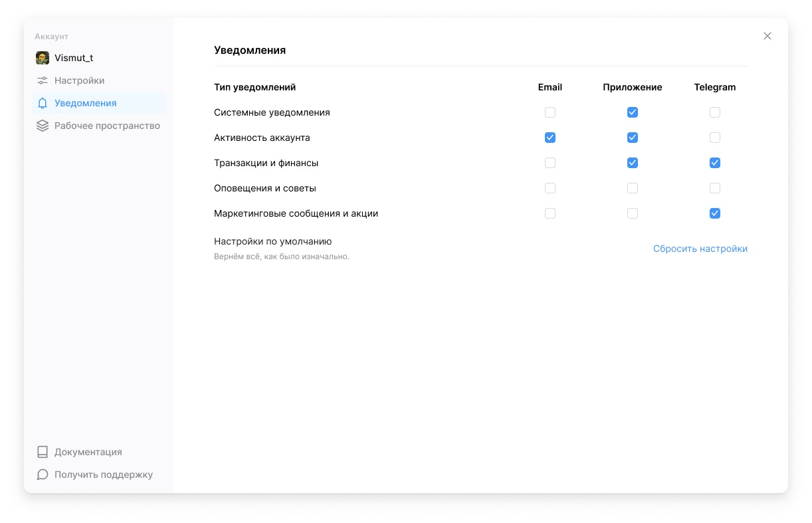Open Документация via the book icon
Viewport: 812px width, 523px height.
(x=42, y=451)
